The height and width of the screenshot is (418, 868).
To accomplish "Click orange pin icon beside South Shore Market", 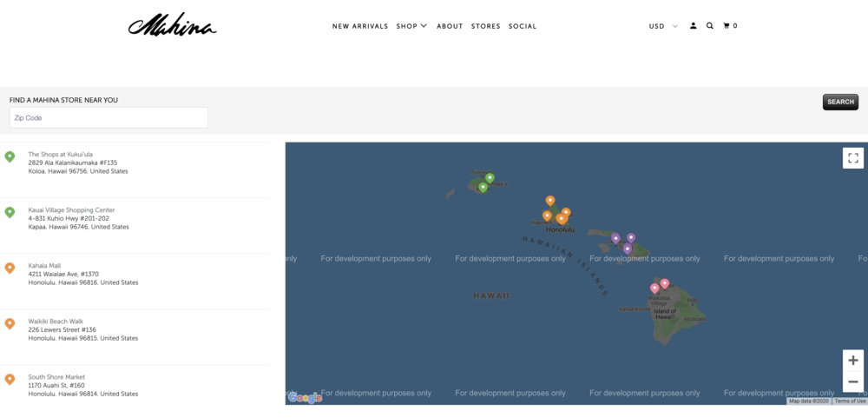I will point(10,379).
